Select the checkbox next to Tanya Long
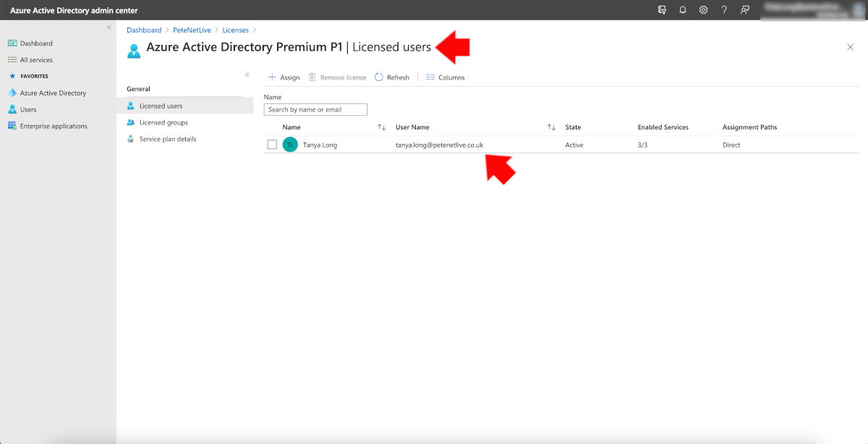Image resolution: width=868 pixels, height=444 pixels. pos(272,145)
